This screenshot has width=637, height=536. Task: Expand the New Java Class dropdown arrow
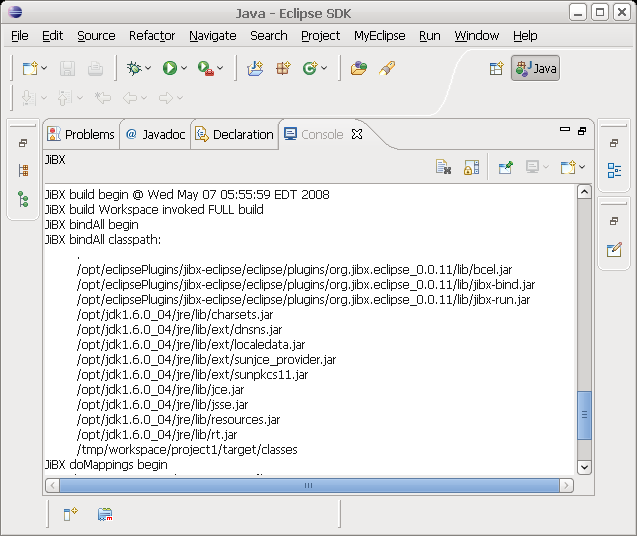point(324,68)
